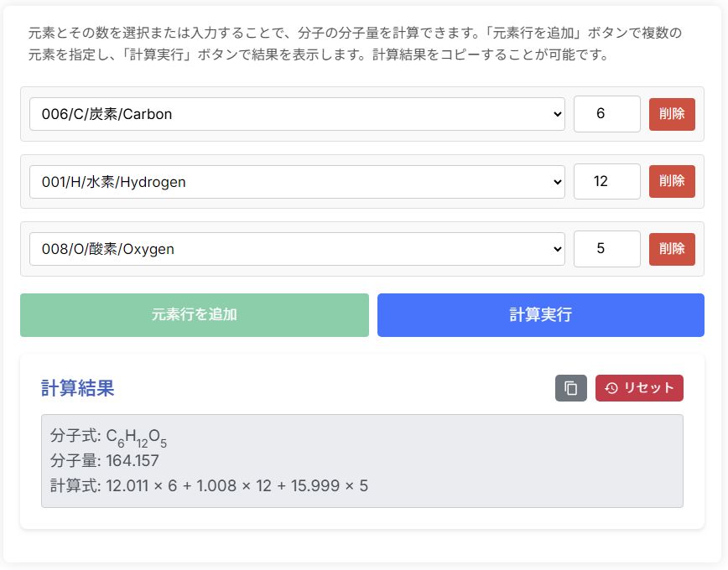Select the 分子量 164.157 value

(x=132, y=461)
